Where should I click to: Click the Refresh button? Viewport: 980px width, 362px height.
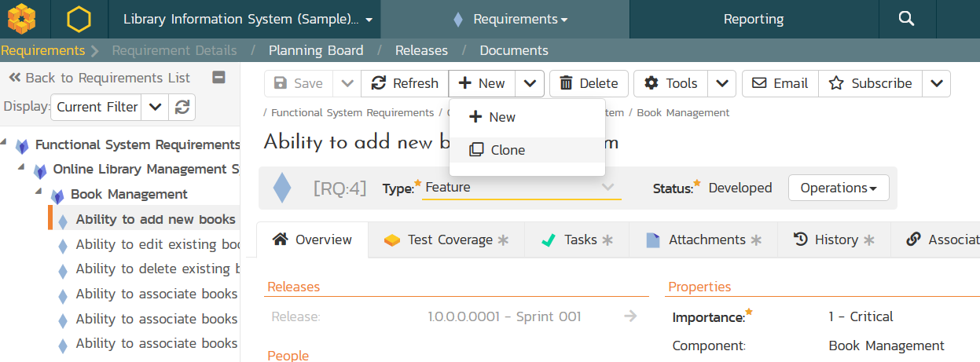pos(405,83)
